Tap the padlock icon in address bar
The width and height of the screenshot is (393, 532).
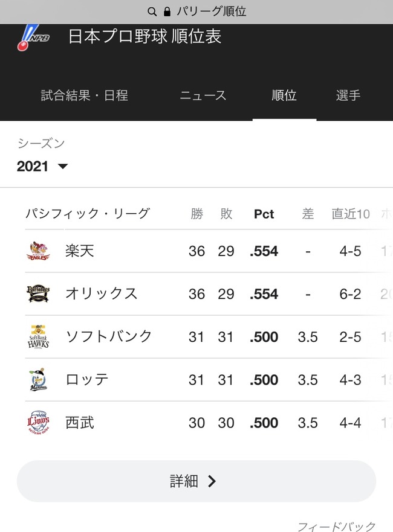point(167,12)
